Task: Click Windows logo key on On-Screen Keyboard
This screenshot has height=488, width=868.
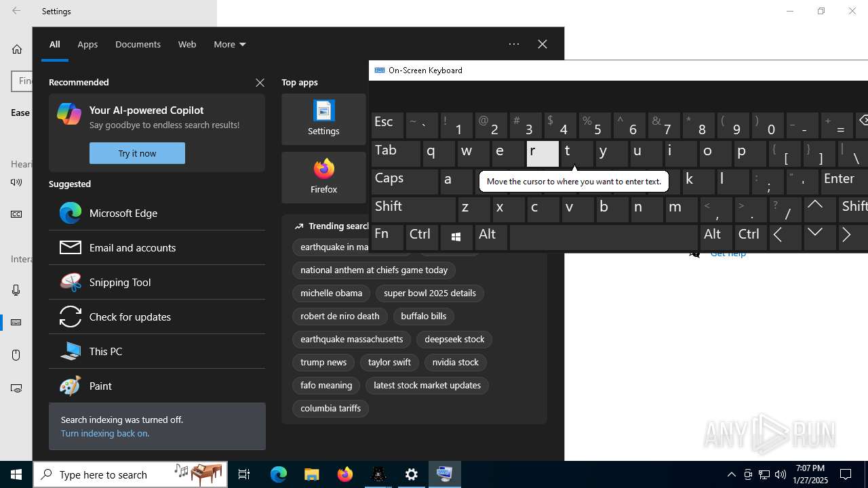Action: (456, 237)
